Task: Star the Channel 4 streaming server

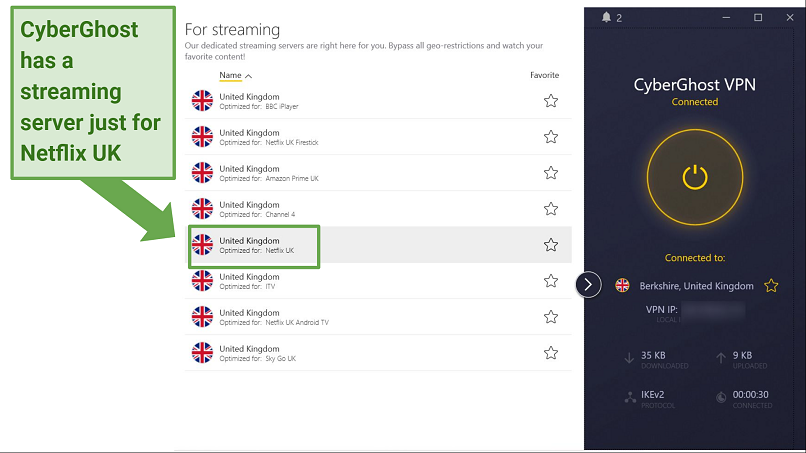Action: (x=550, y=209)
